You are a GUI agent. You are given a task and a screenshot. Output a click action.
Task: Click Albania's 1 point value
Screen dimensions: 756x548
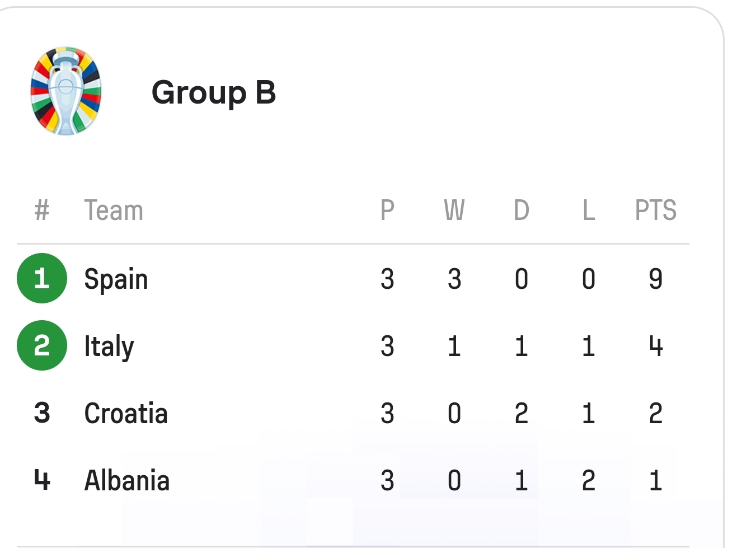click(656, 480)
